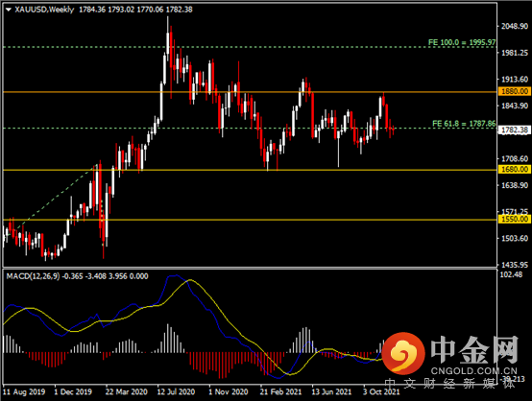Image resolution: width=532 pixels, height=401 pixels.
Task: Click the 13 Jun 2021 date label
Action: [331, 392]
